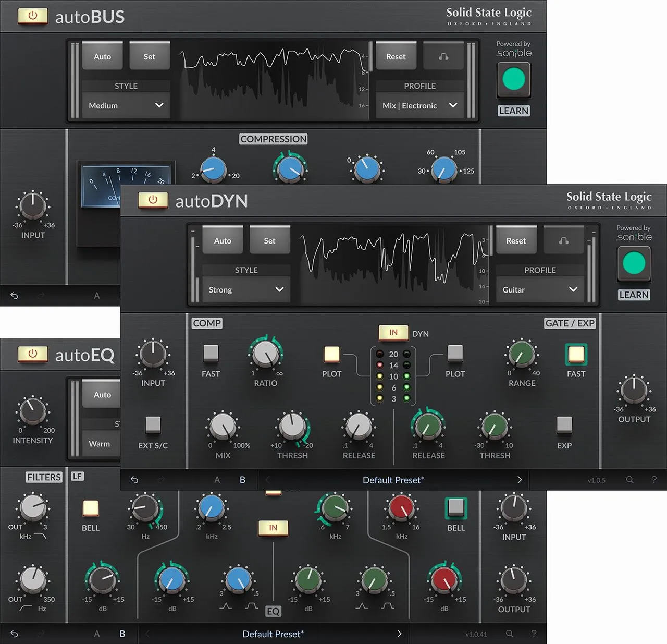Viewport: 667px width, 644px height.
Task: Open the Default Preset list in autoEQ
Action: [x=273, y=634]
